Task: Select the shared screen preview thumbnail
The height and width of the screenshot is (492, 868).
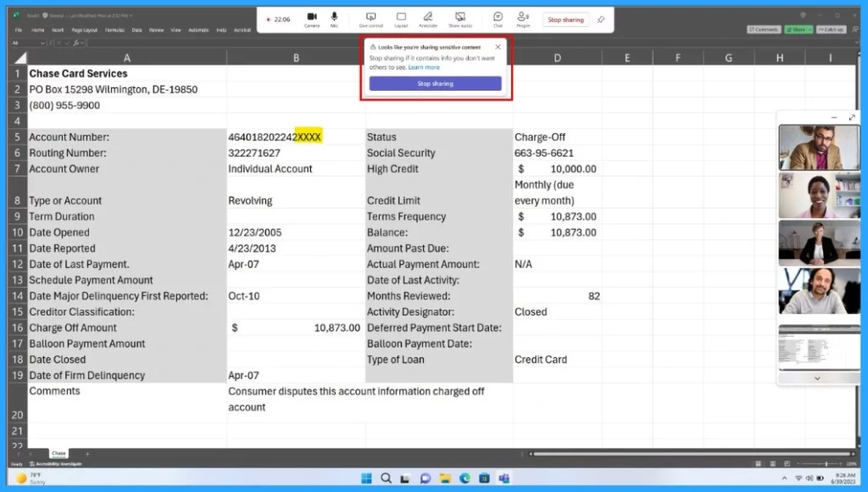Action: [820, 348]
